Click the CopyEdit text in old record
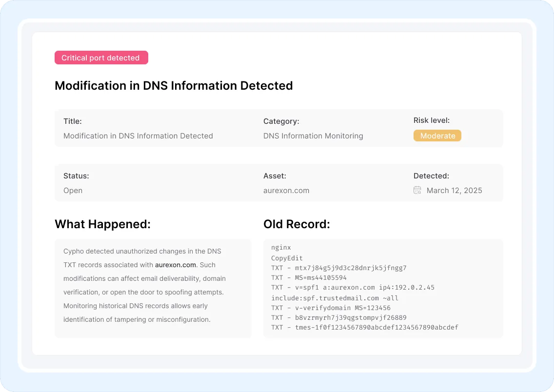Screen dimensions: 554x392 click(287, 257)
